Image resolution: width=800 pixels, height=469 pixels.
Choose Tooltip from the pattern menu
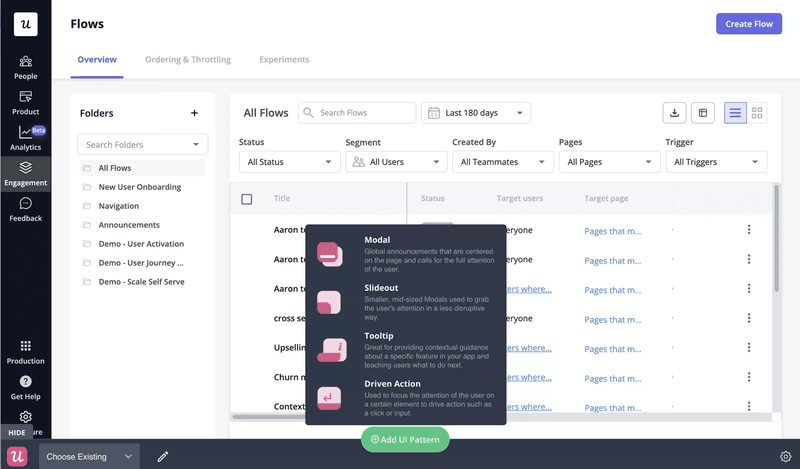(x=406, y=350)
